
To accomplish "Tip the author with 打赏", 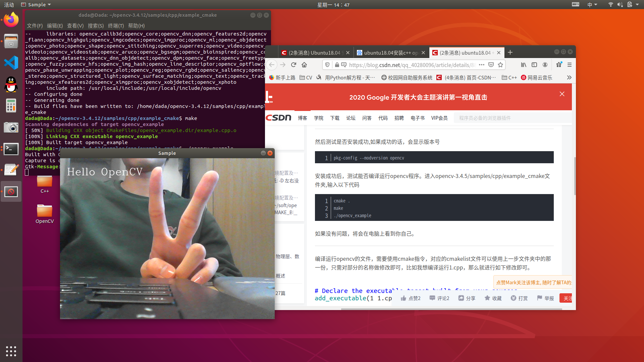I will [x=519, y=298].
